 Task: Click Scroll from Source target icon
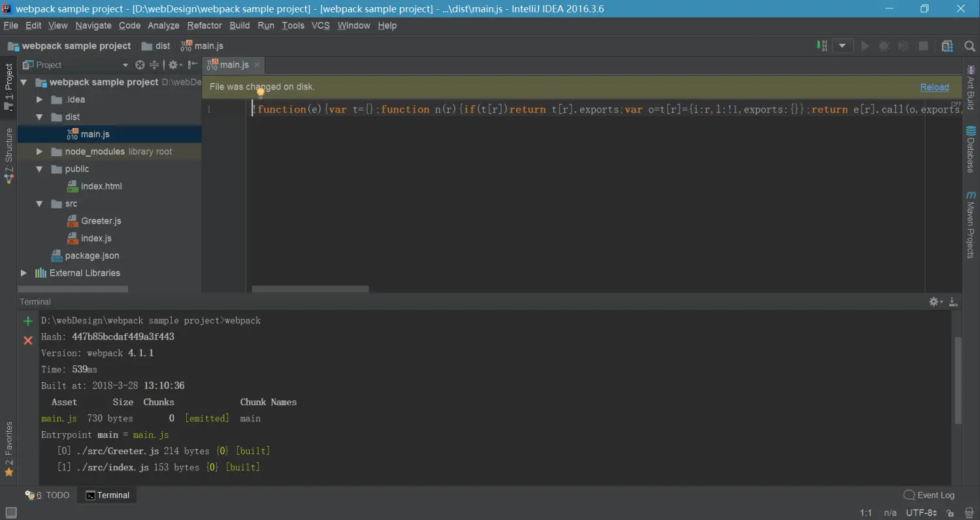point(140,65)
